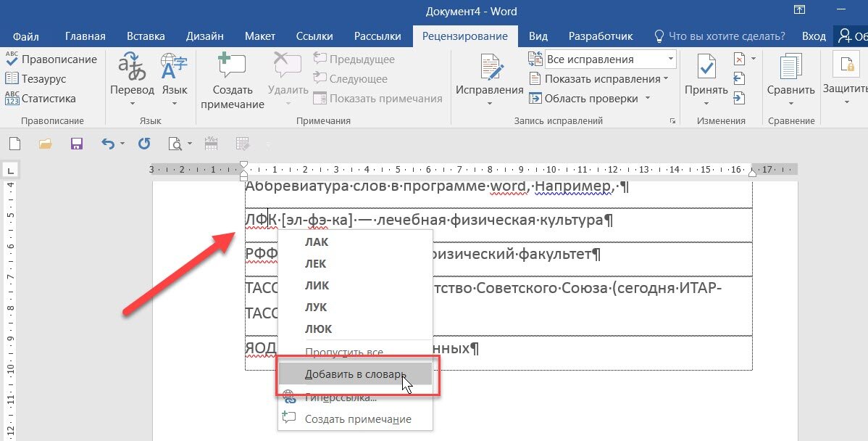This screenshot has width=868, height=441.
Task: Click the word факультет in the document
Action: tap(556, 255)
